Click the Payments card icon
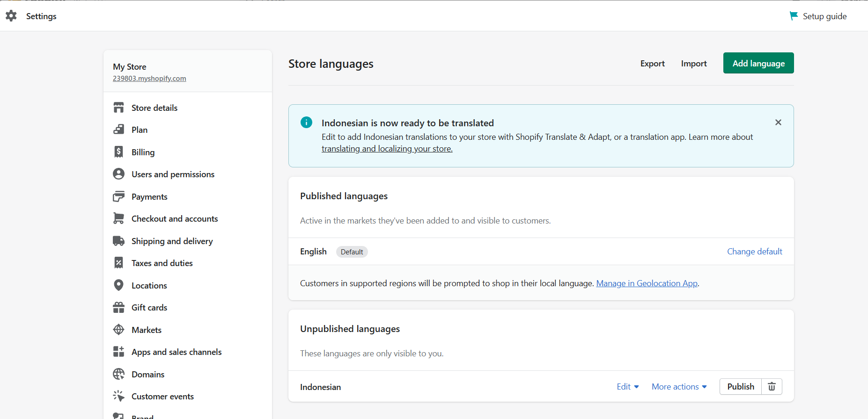868x419 pixels. (119, 196)
